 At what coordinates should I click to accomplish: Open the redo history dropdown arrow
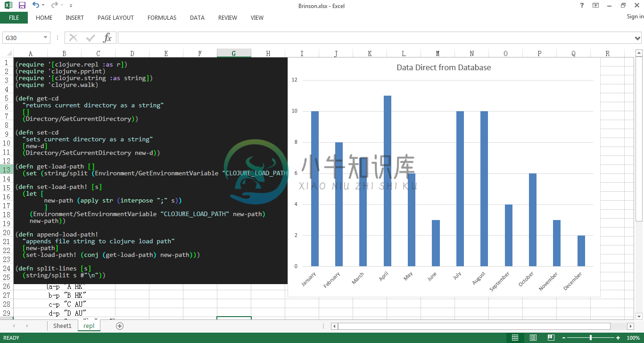[62, 5]
